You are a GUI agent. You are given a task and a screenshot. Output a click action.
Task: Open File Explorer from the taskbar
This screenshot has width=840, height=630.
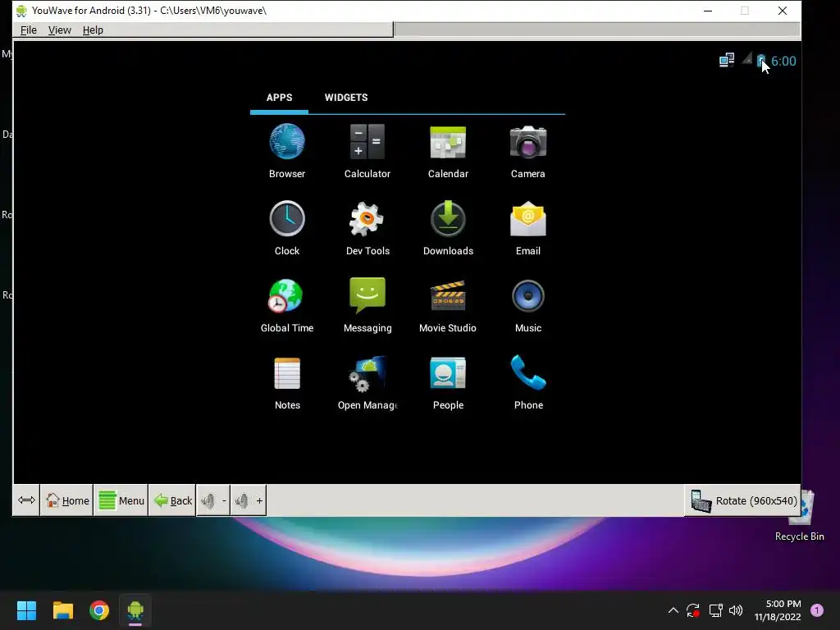[x=62, y=609]
